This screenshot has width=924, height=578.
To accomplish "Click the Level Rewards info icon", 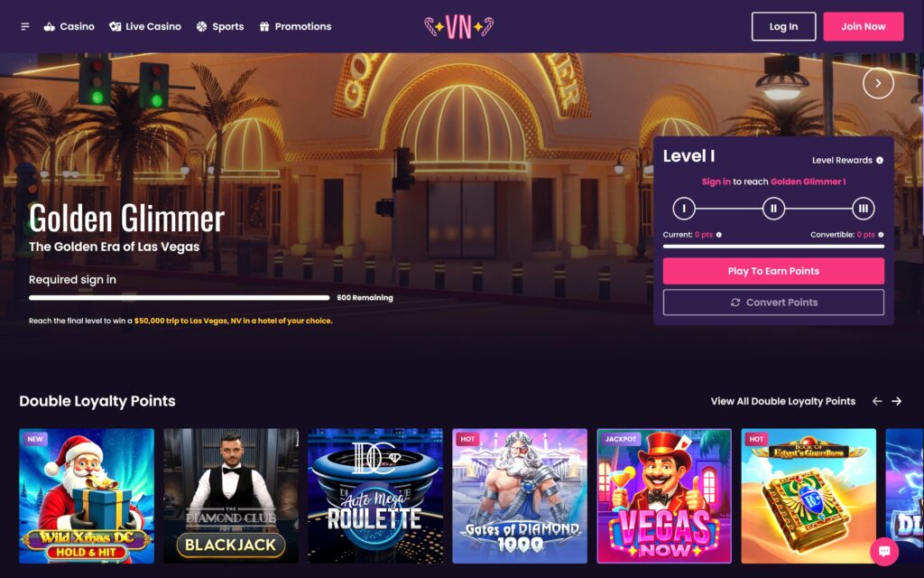I will [x=880, y=161].
